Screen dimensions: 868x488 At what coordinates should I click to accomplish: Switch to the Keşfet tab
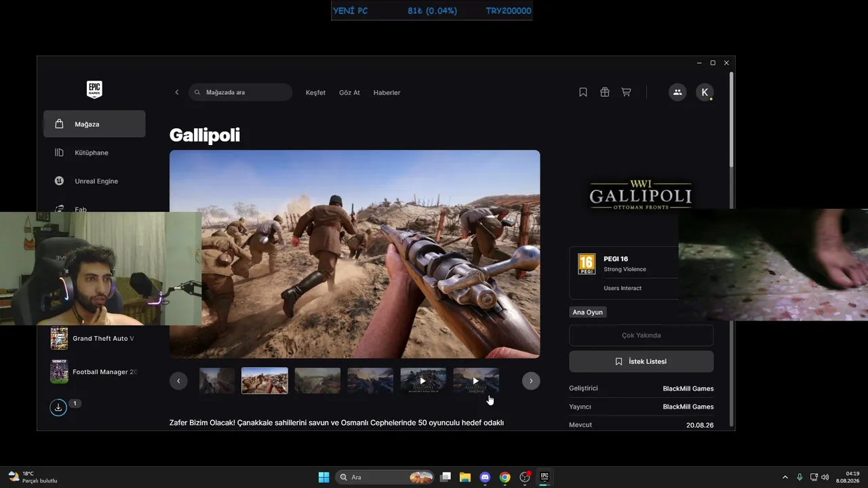[x=315, y=92]
